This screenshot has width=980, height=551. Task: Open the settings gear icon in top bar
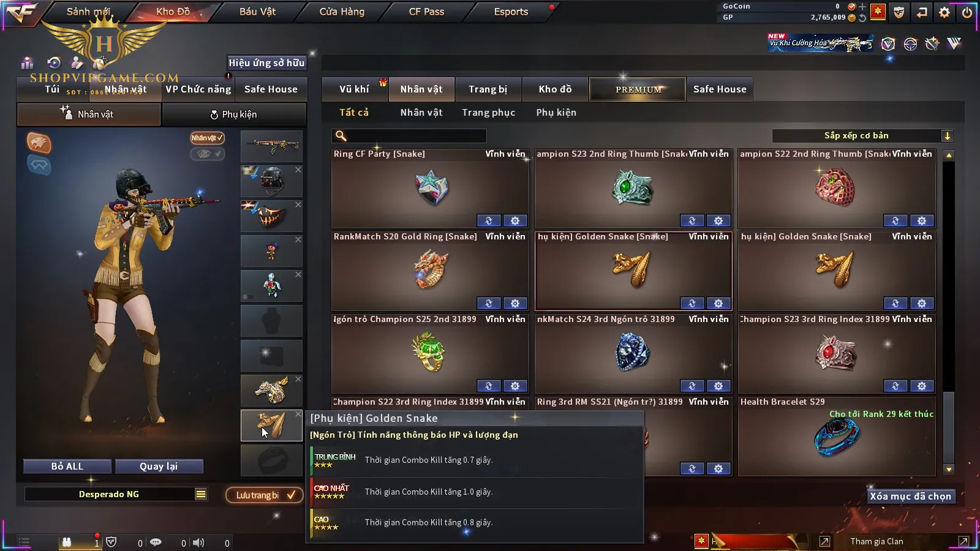(x=944, y=12)
